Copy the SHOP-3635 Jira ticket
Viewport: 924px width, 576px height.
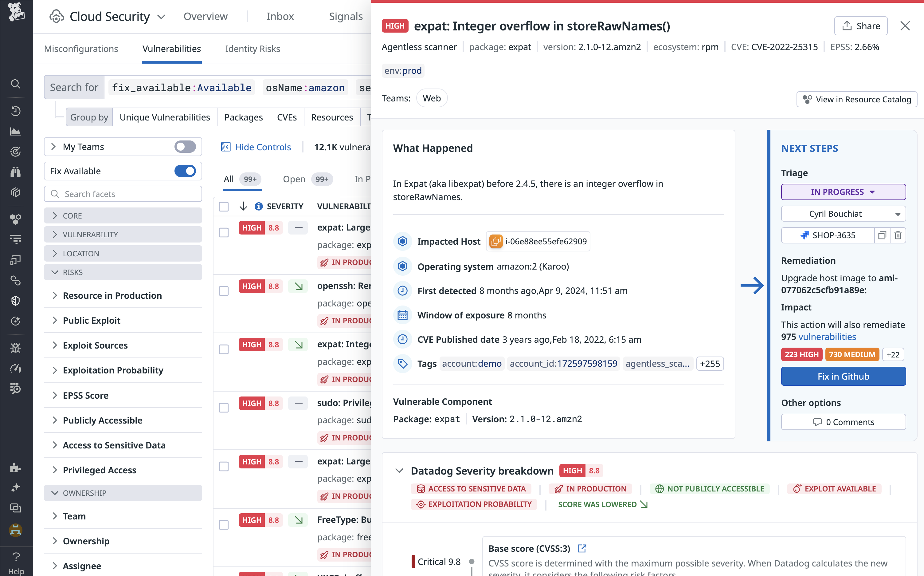click(883, 235)
